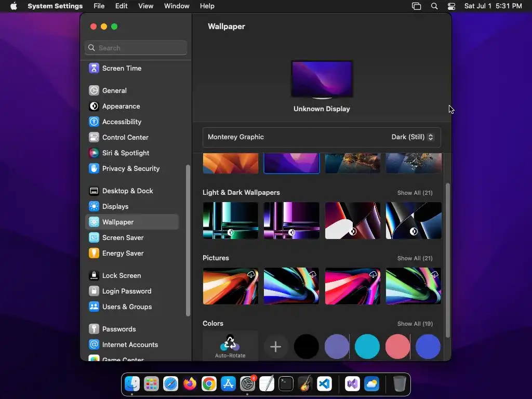Select the orange swirl picture wallpaper
The height and width of the screenshot is (399, 532).
pos(230,286)
